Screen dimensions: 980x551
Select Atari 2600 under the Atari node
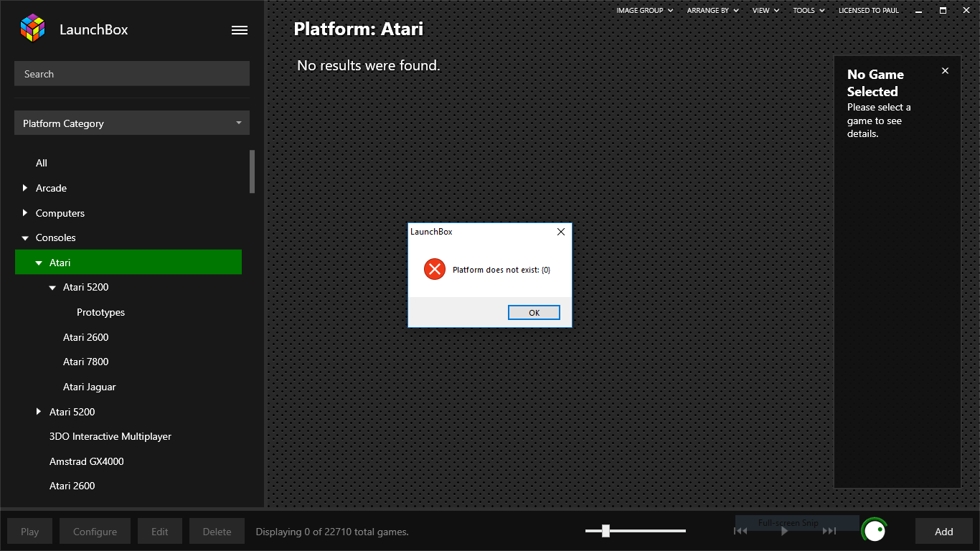(86, 337)
